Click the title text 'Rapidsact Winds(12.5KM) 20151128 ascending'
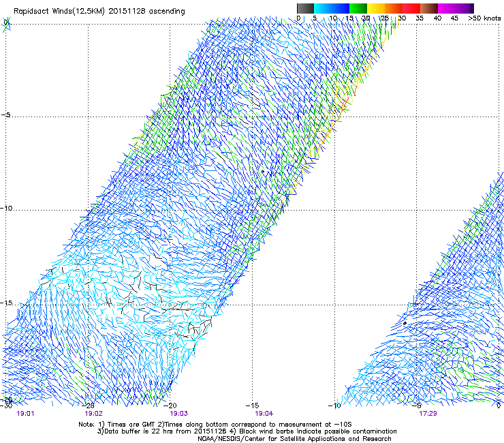The image size is (504, 443). [99, 12]
